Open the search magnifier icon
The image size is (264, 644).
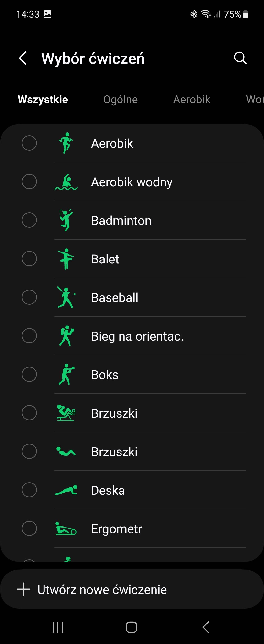pos(241,58)
